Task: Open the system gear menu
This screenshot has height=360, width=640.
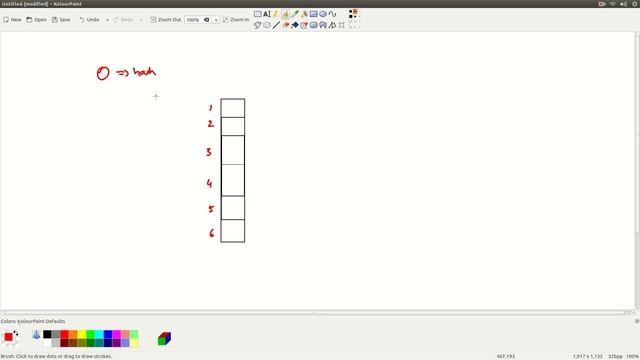Action: tap(635, 4)
